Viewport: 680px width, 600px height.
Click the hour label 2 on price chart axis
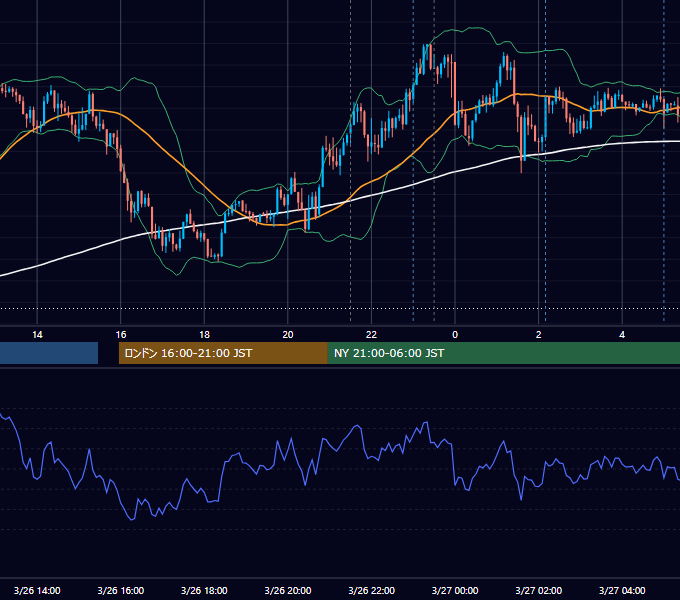[x=539, y=335]
